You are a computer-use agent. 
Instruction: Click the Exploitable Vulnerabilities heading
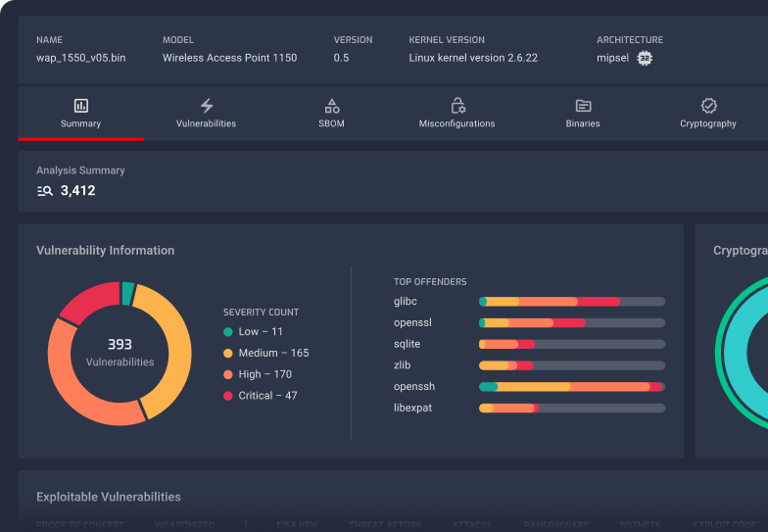pos(108,497)
